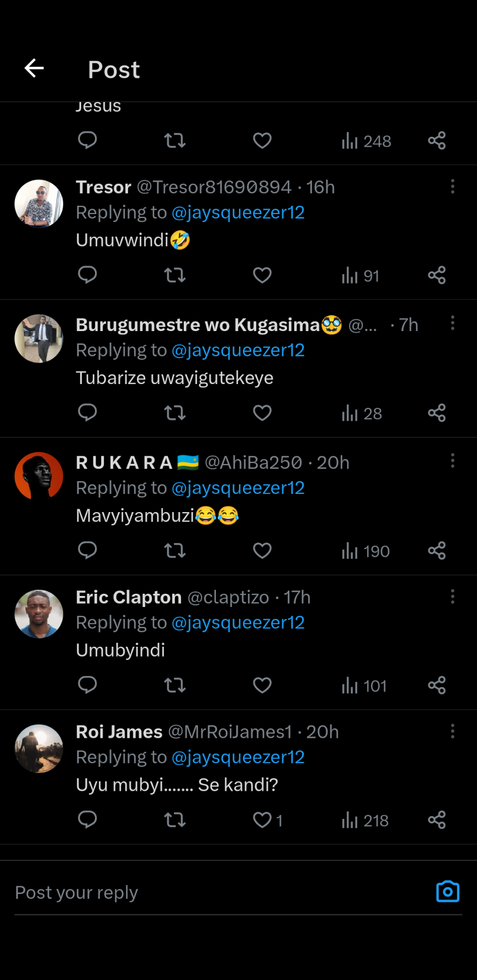Like Tresor's Umuvwindi reply

[262, 275]
